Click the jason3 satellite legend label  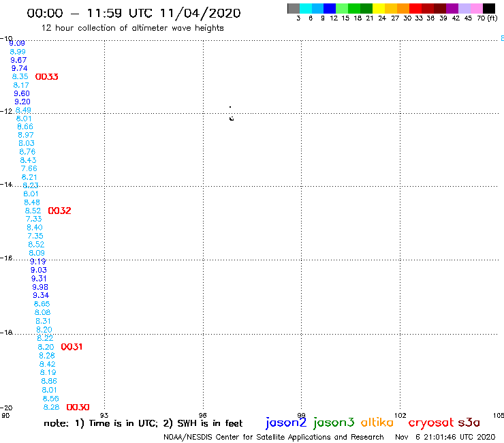tap(334, 423)
